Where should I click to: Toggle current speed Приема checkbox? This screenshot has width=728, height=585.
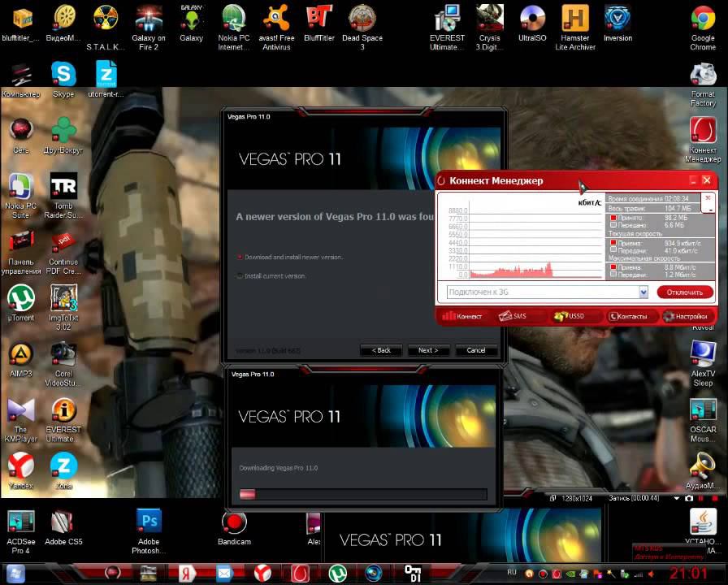613,242
